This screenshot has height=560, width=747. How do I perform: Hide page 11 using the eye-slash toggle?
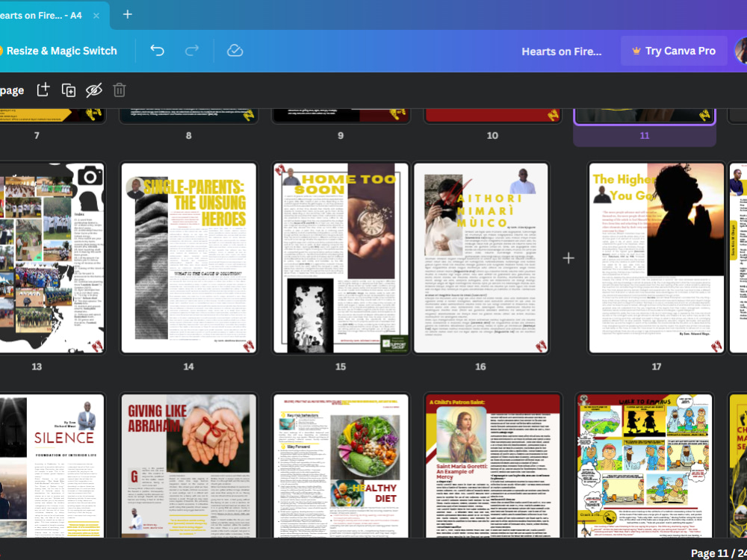[x=93, y=90]
